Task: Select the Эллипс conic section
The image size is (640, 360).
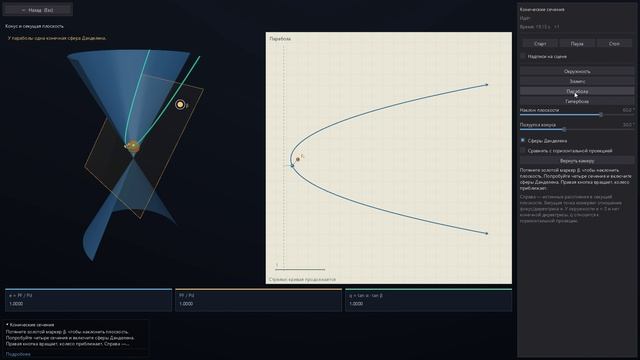Action: 577,81
